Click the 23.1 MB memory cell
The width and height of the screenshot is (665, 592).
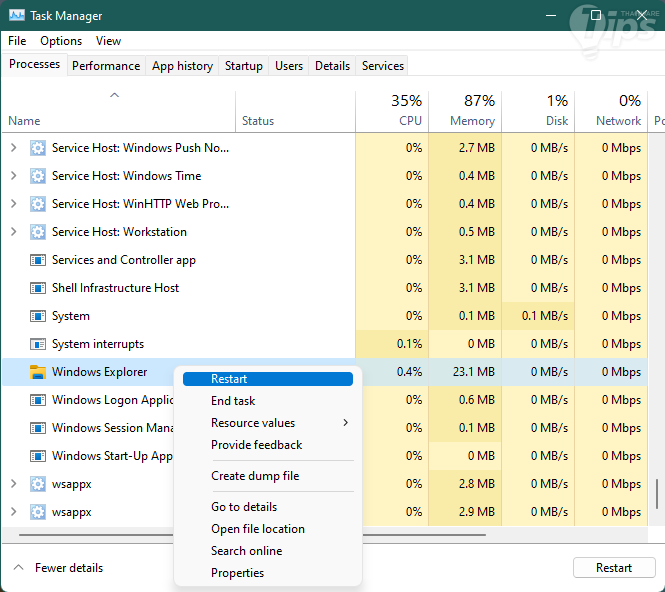pos(465,372)
